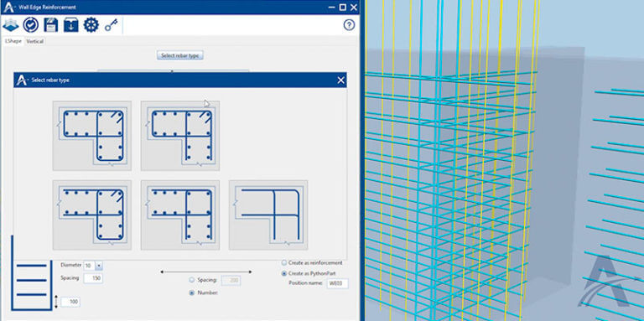Click the Position name input field
This screenshot has width=644, height=321.
[338, 283]
